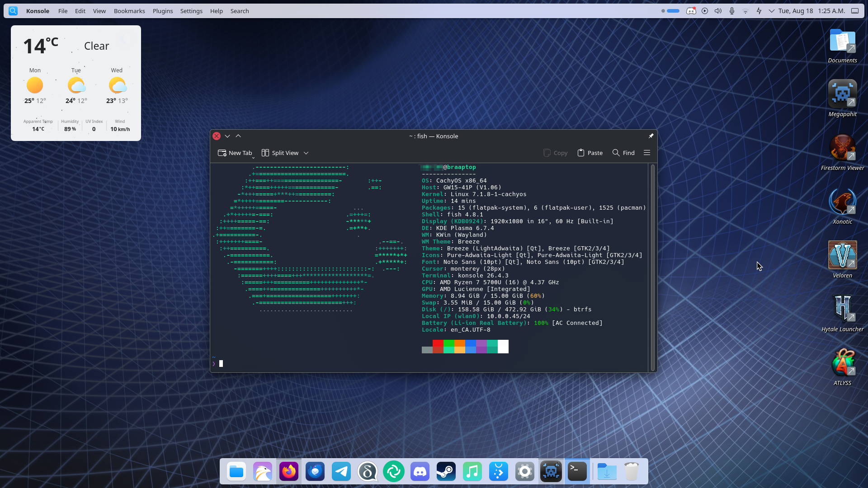Image resolution: width=868 pixels, height=488 pixels.
Task: Open the Bookmarks menu
Action: tap(129, 11)
